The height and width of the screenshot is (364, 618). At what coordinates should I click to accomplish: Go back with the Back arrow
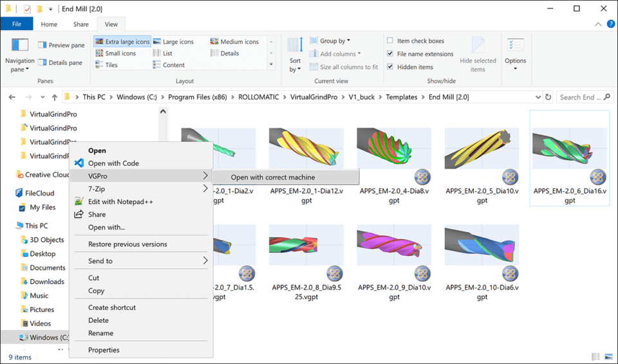pos(12,97)
